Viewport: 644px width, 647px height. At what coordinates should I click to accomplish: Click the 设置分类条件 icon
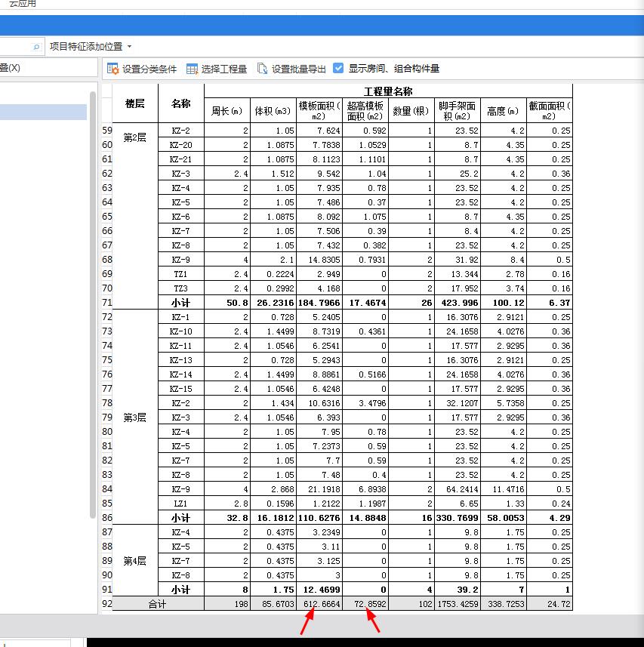112,69
